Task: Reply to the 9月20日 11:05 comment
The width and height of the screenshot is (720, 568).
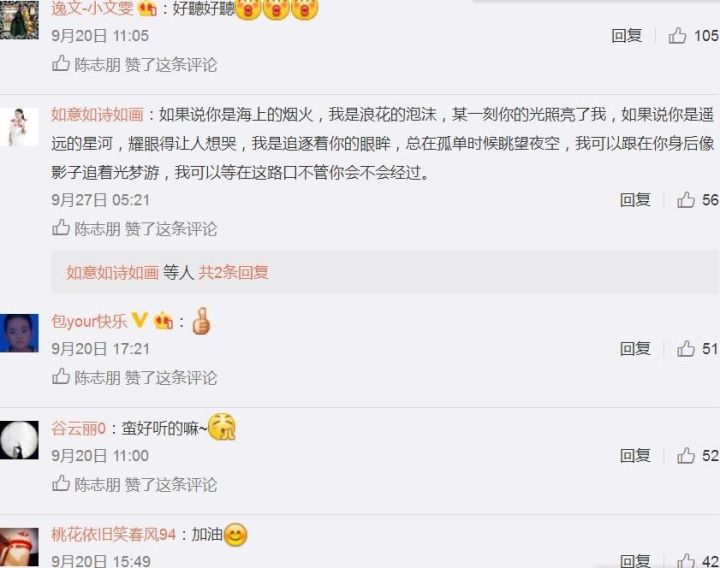Action: tap(627, 35)
